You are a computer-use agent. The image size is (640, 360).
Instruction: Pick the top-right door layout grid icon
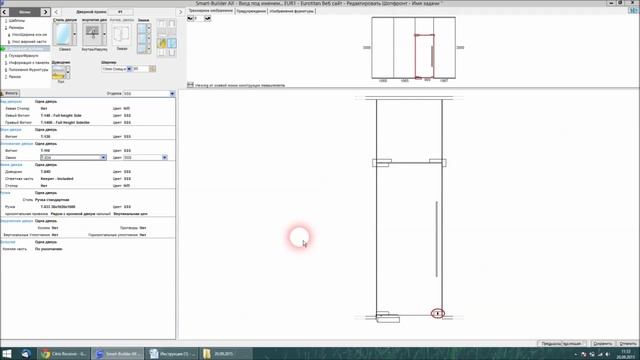pos(172,24)
